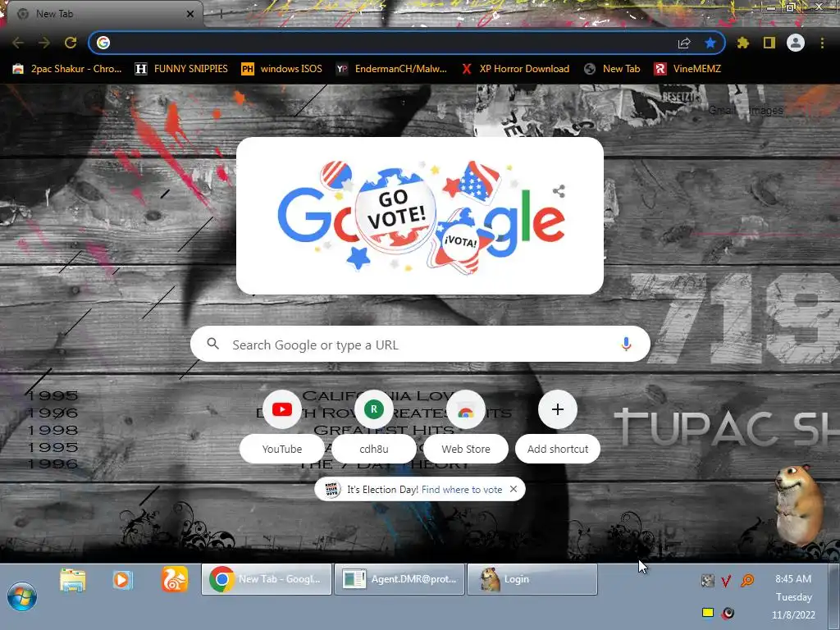This screenshot has height=630, width=840.
Task: Share the doodle via share icon
Action: coord(559,191)
